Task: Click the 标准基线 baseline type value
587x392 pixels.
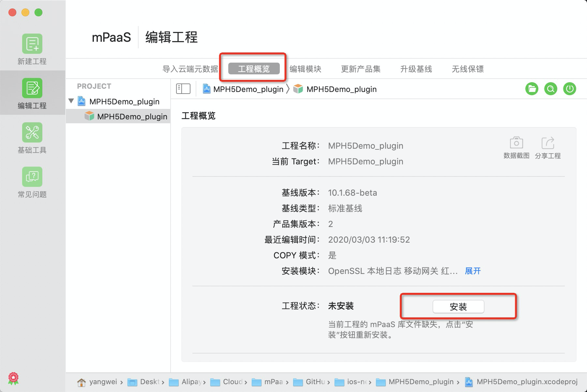Action: [x=345, y=208]
